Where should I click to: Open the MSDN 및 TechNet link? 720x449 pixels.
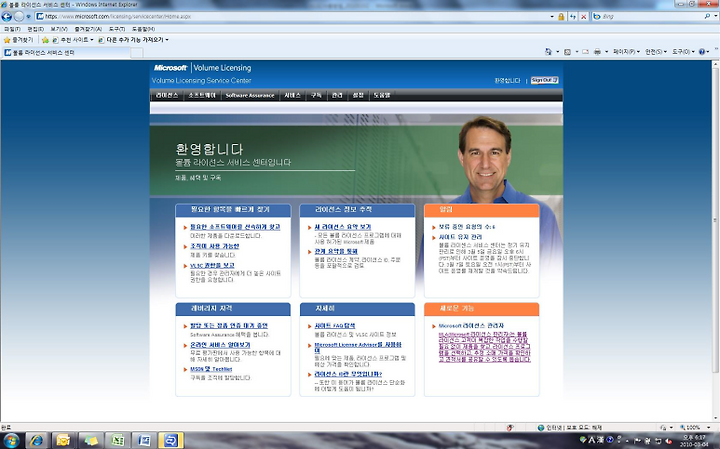[211, 369]
